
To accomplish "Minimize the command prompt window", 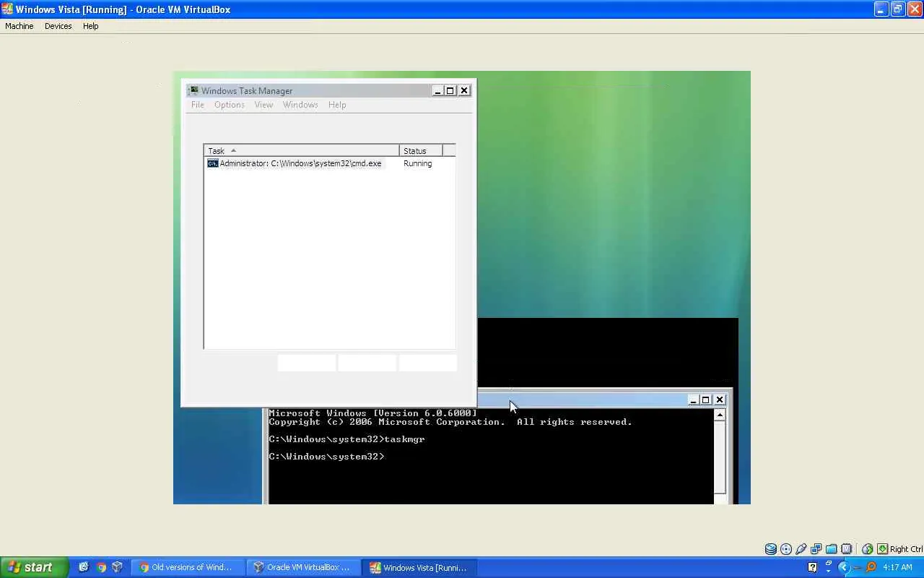I will [693, 400].
